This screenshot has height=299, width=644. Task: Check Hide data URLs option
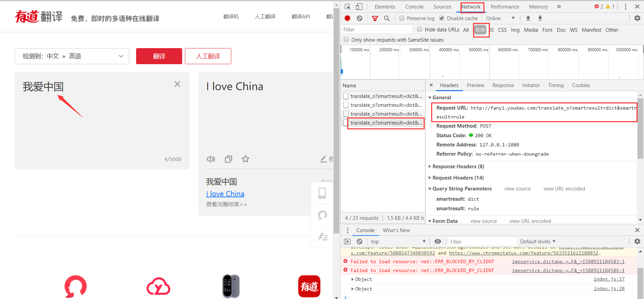pos(420,29)
